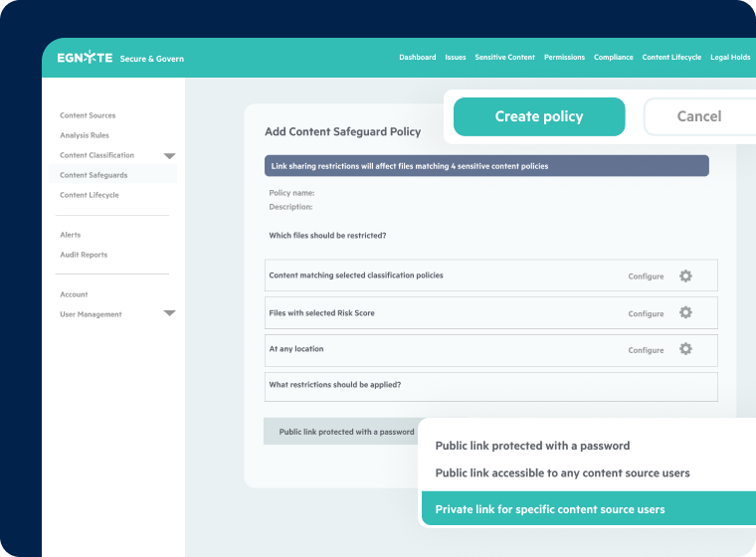Click the Cancel button
The image size is (756, 557).
click(698, 116)
